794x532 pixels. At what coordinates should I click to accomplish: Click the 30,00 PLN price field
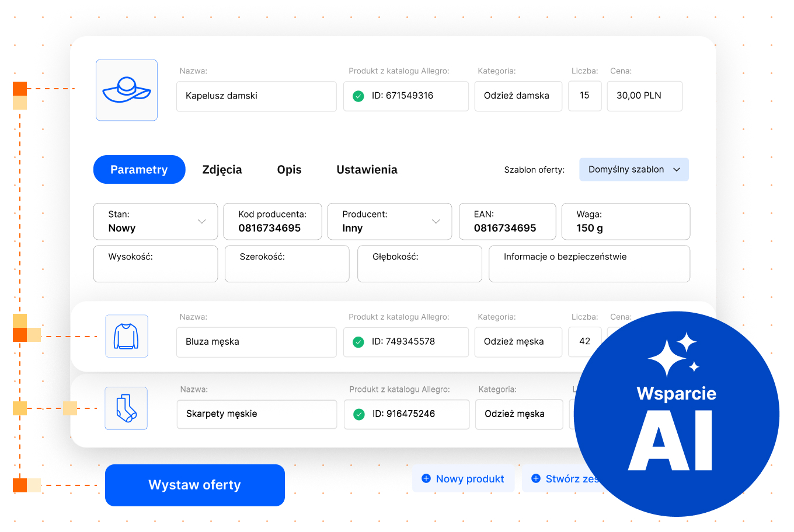645,96
